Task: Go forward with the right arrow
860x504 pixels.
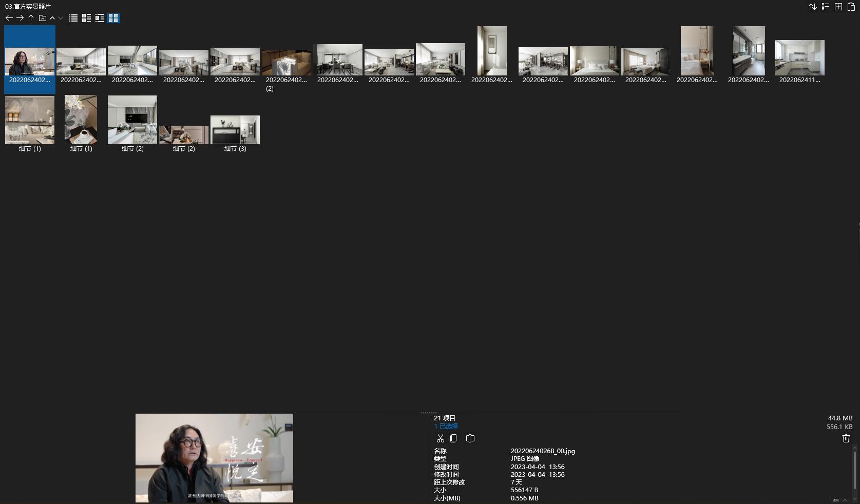Action: pos(20,18)
